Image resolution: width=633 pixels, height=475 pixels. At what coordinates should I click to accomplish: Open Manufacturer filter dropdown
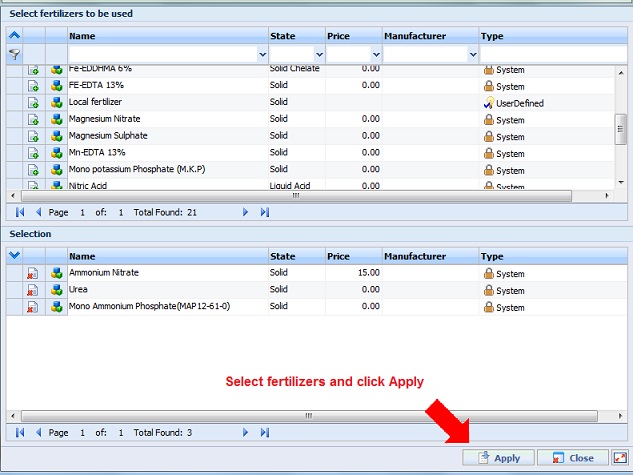(473, 54)
